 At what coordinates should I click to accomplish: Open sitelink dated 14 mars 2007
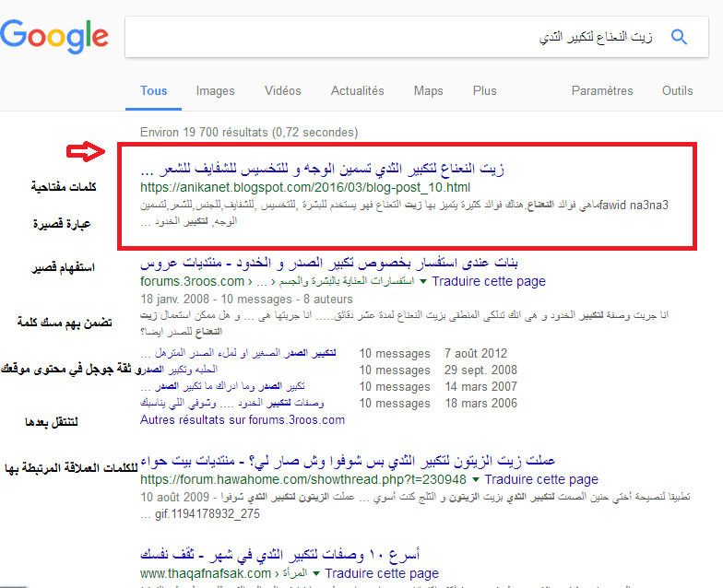pyautogui.click(x=223, y=387)
